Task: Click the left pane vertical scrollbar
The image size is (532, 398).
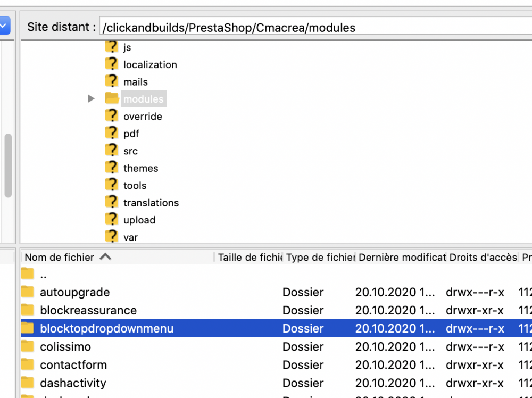Action: pyautogui.click(x=8, y=165)
